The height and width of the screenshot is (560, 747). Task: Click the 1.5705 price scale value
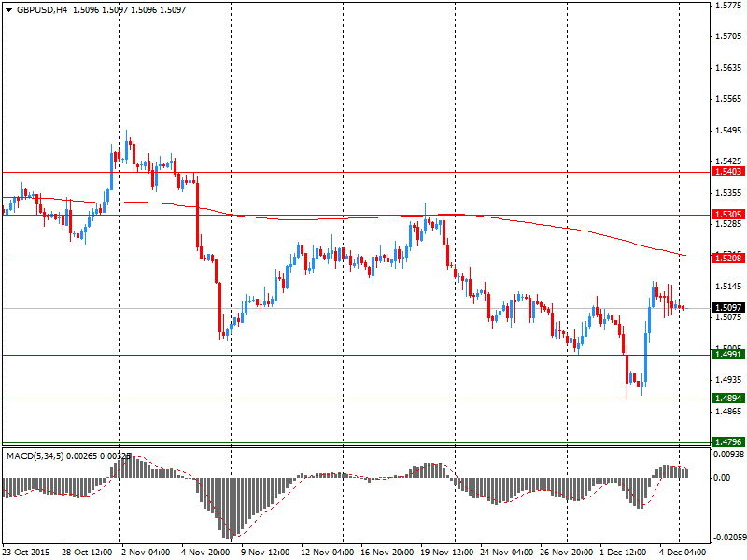click(x=728, y=36)
